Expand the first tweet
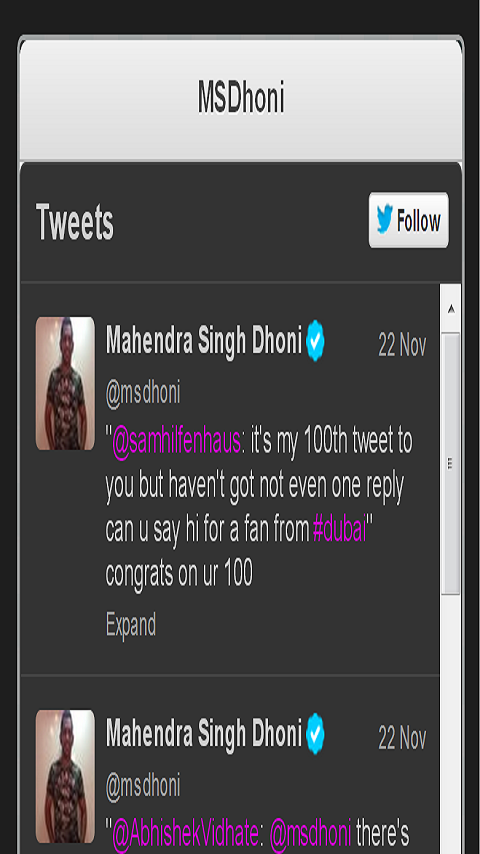 point(131,625)
